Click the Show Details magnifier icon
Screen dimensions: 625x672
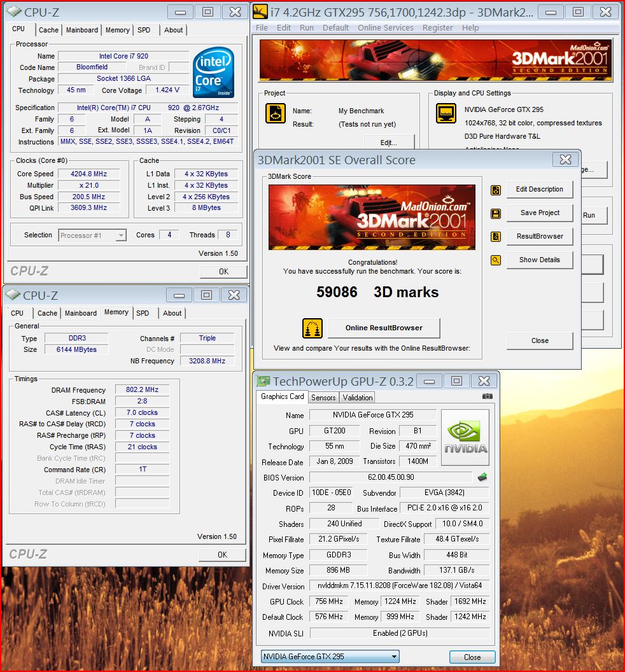496,260
